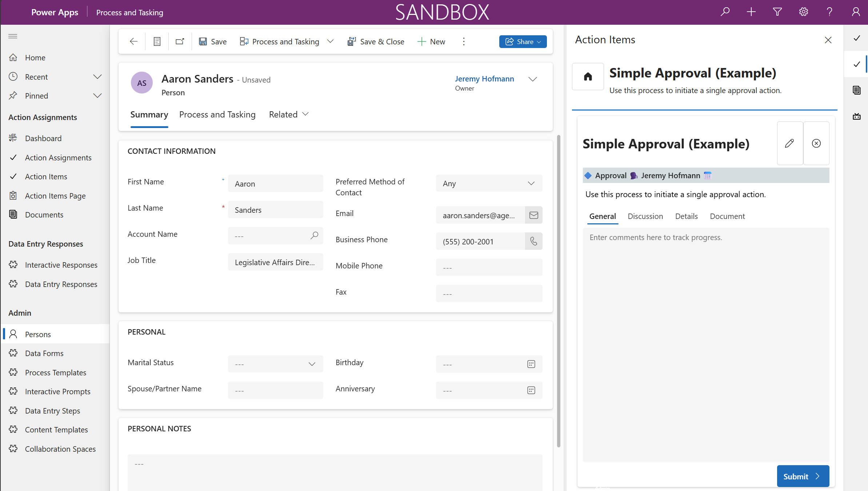
Task: Click the phone icon beside Business Phone
Action: pyautogui.click(x=533, y=241)
